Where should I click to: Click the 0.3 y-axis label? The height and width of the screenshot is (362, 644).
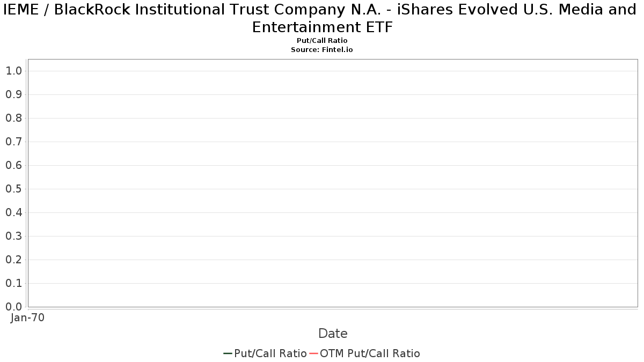(x=14, y=236)
